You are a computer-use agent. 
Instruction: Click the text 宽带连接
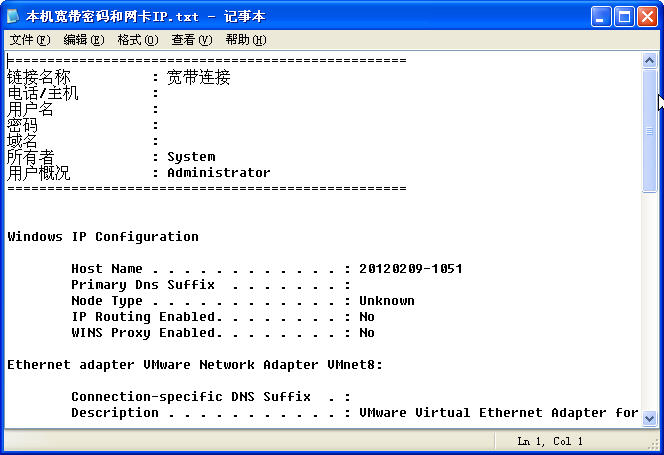coord(198,78)
